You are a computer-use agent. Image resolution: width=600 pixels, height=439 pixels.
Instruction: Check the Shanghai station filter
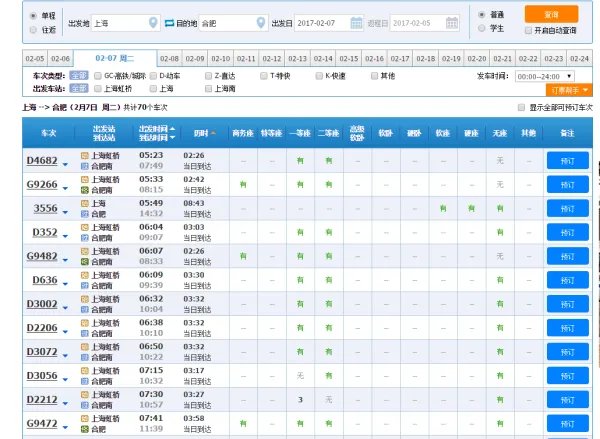(153, 88)
